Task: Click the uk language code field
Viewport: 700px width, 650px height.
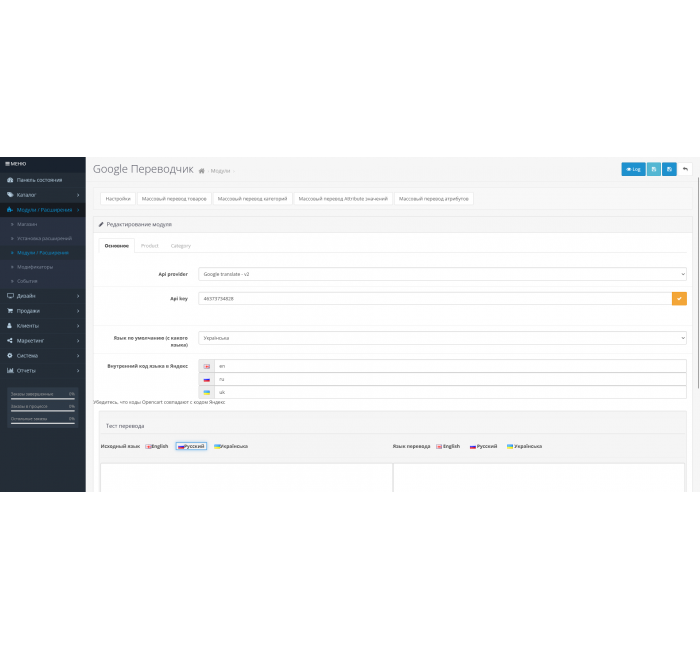Action: (450, 392)
